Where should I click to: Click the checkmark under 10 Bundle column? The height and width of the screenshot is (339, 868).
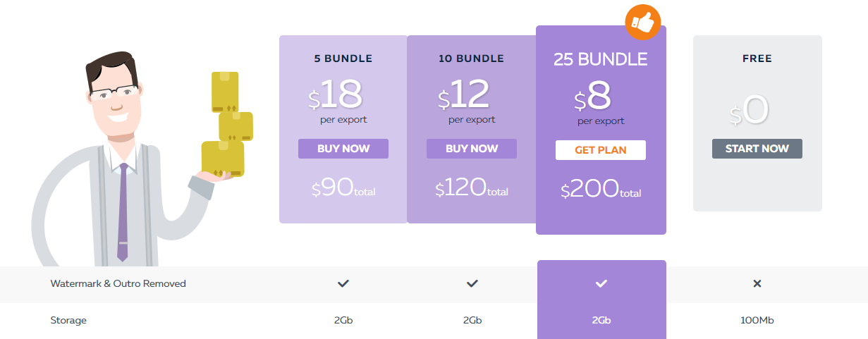point(472,283)
